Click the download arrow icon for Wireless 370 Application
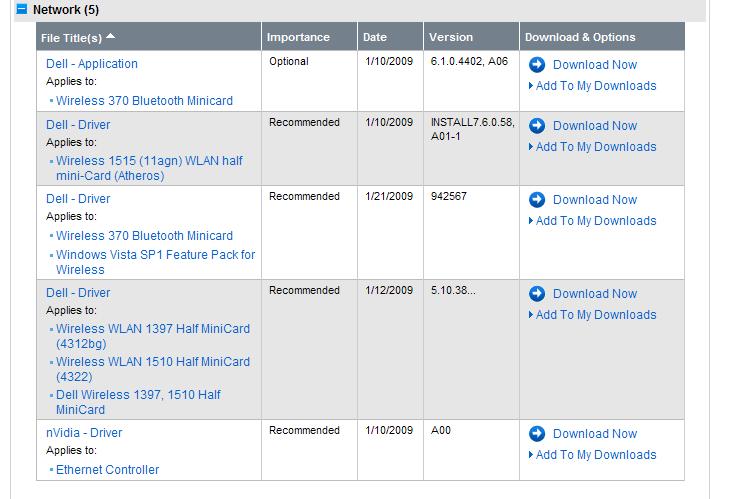Viewport: 739px width, 499px height. click(x=537, y=65)
